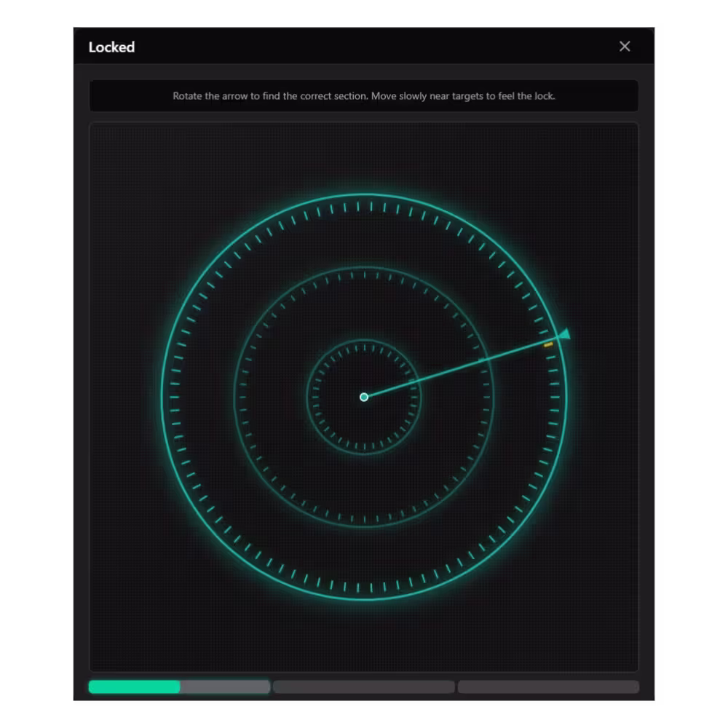The image size is (728, 728).
Task: Click the gray unfilled part of the first progress segment
Action: pos(225,687)
